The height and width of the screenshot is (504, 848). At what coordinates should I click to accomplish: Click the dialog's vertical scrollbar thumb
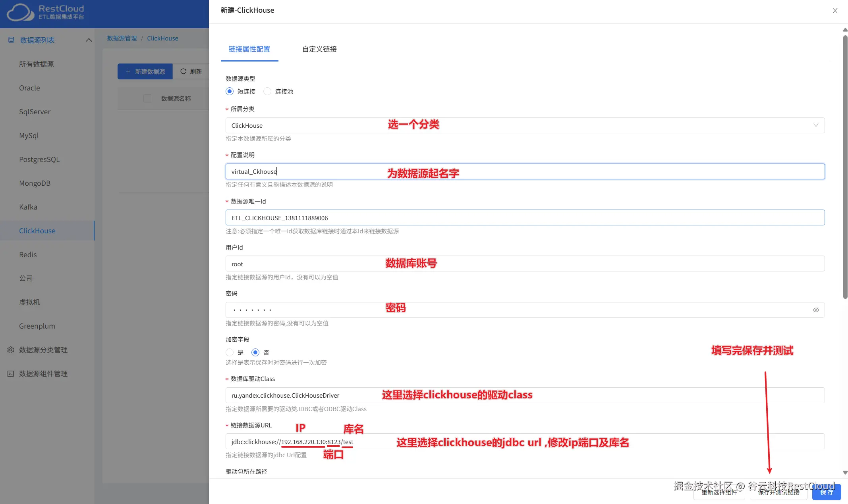point(845,167)
